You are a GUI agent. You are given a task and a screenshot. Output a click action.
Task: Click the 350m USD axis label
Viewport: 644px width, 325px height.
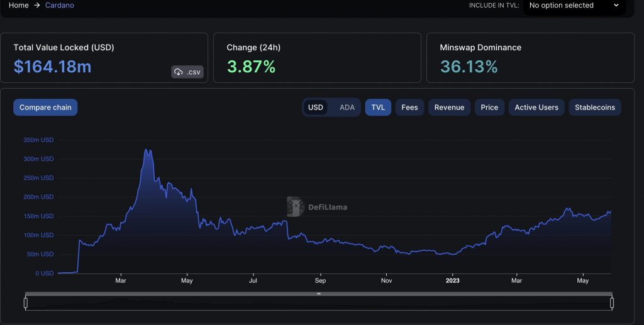[38, 140]
